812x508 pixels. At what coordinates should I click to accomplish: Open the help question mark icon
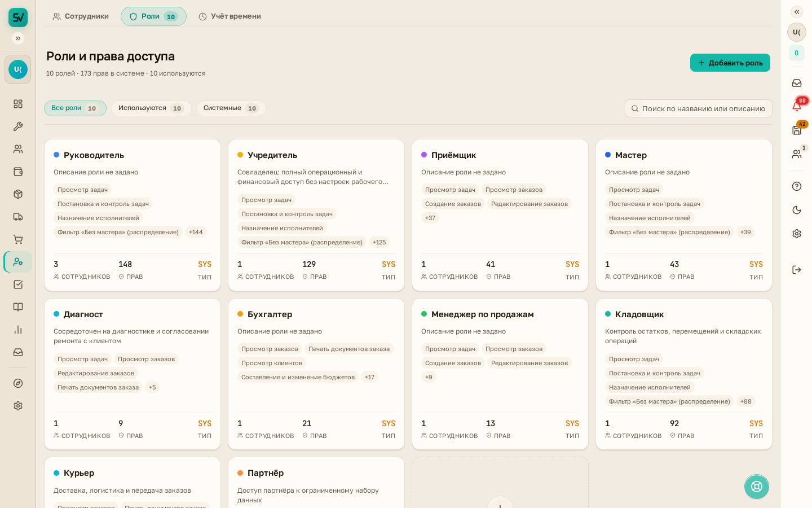click(x=797, y=186)
